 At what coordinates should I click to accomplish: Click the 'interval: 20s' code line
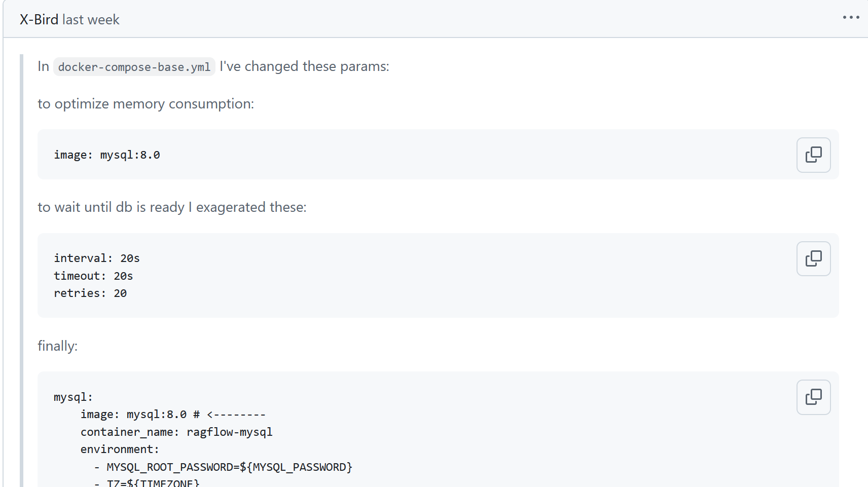click(x=97, y=258)
